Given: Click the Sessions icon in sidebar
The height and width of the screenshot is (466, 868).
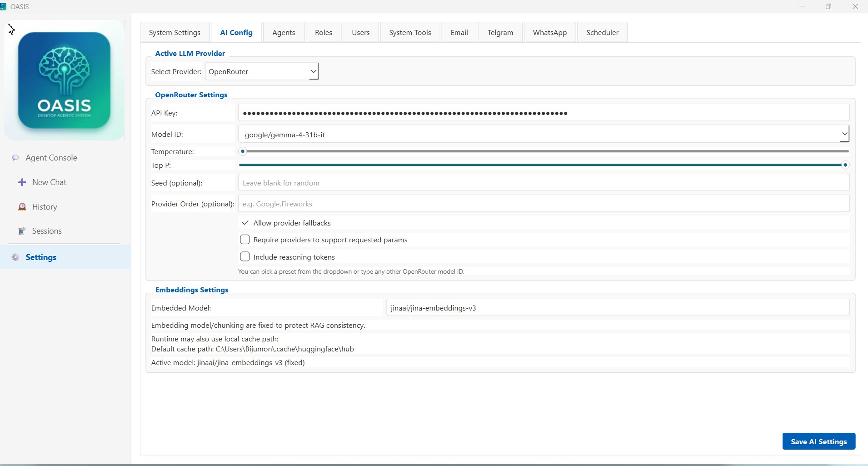Looking at the screenshot, I should tap(22, 231).
